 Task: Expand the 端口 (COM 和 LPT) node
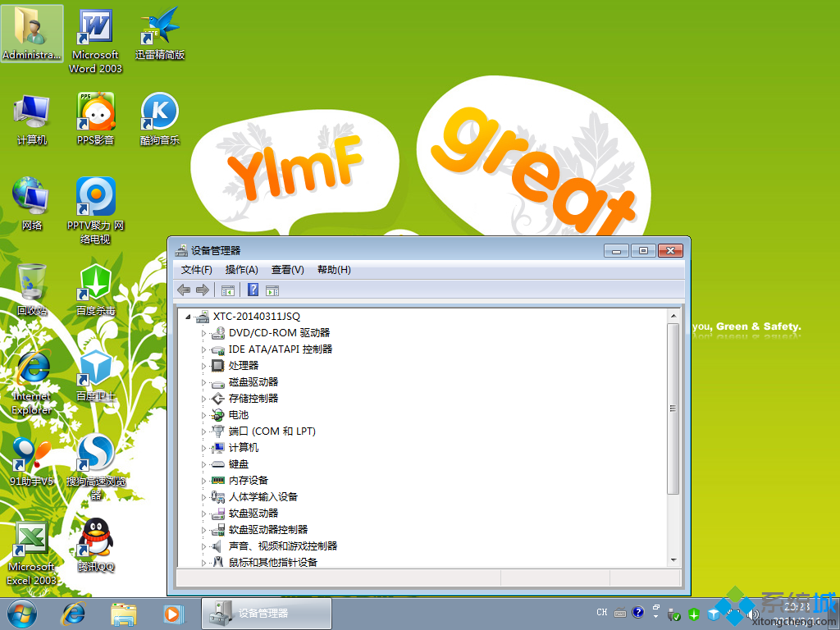tap(205, 431)
